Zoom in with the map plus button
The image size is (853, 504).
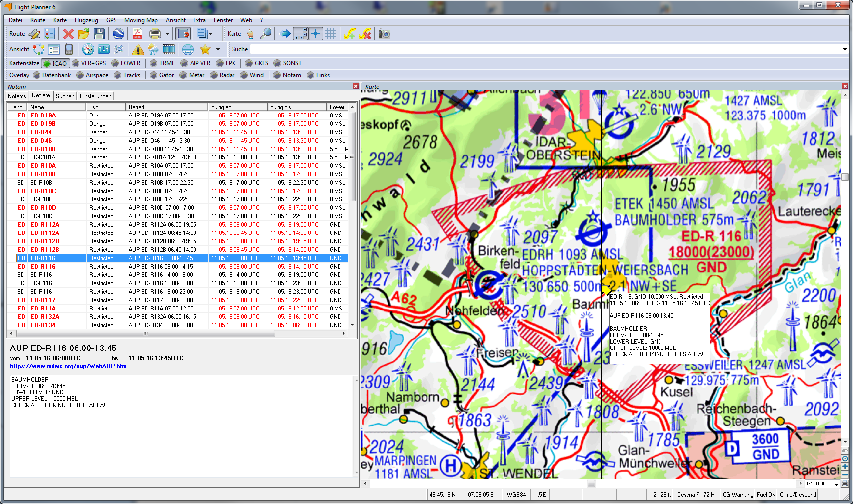pos(845,466)
